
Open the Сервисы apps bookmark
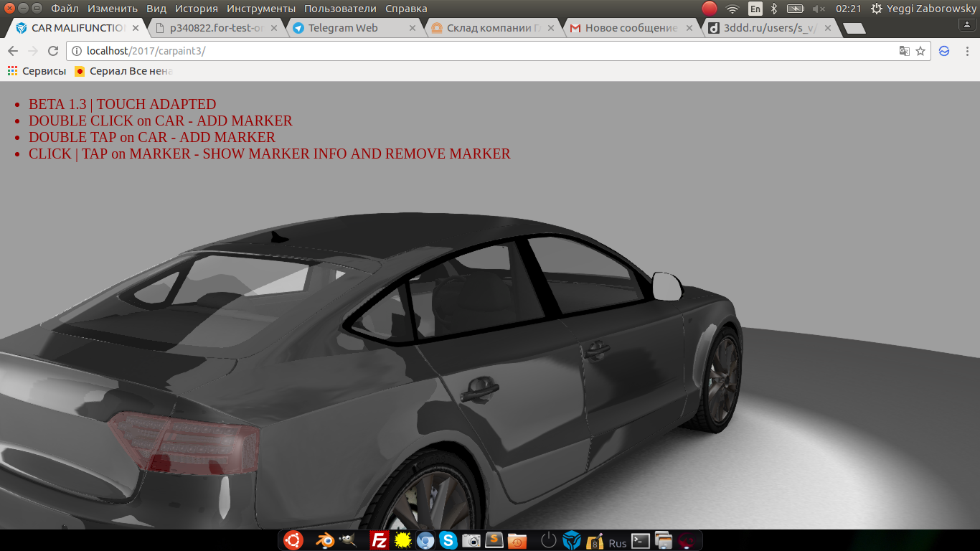tap(37, 71)
